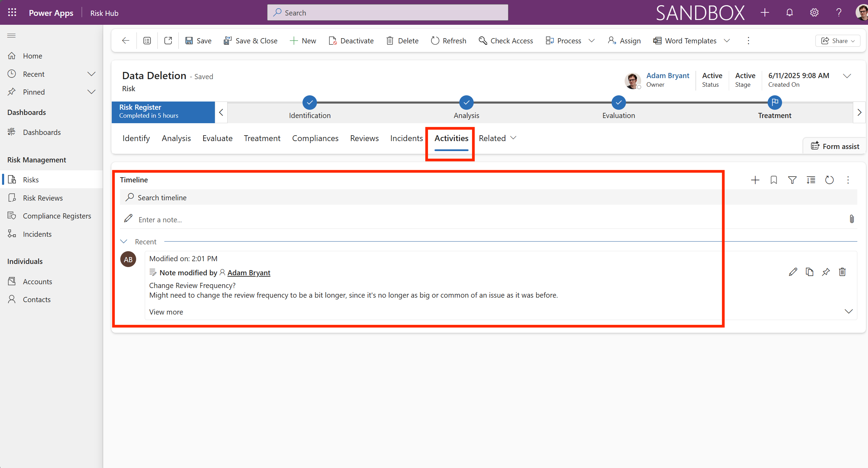The width and height of the screenshot is (868, 468).
Task: Open record in new window icon
Action: tap(168, 41)
